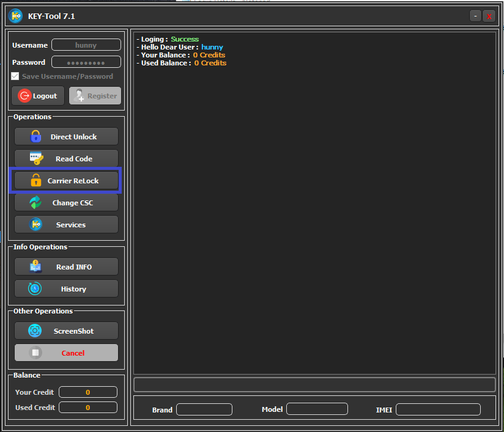Click the Direct Unlock button label
The width and height of the screenshot is (504, 432).
click(x=73, y=137)
